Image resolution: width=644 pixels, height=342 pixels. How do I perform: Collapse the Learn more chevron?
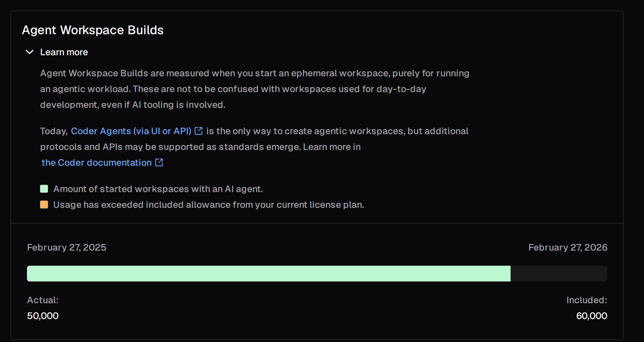coord(30,52)
